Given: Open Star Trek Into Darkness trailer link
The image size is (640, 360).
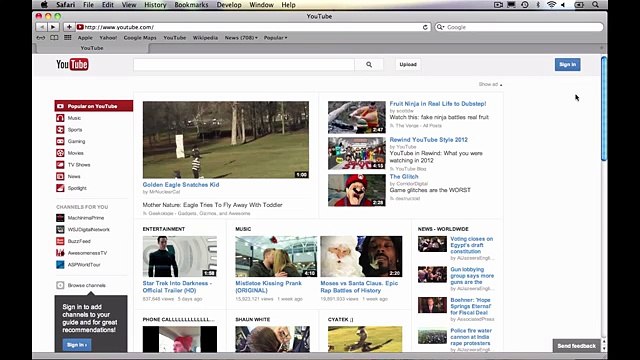Looking at the screenshot, I should 177,287.
